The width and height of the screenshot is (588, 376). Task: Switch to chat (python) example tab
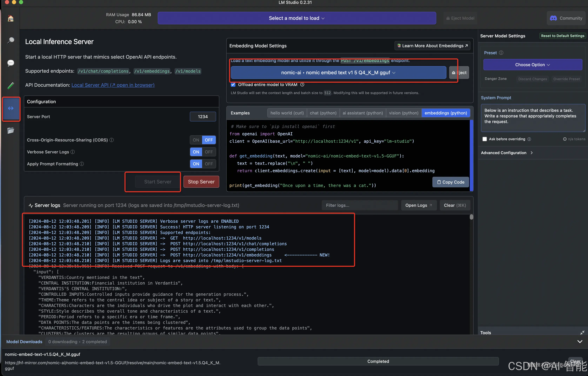pyautogui.click(x=323, y=113)
